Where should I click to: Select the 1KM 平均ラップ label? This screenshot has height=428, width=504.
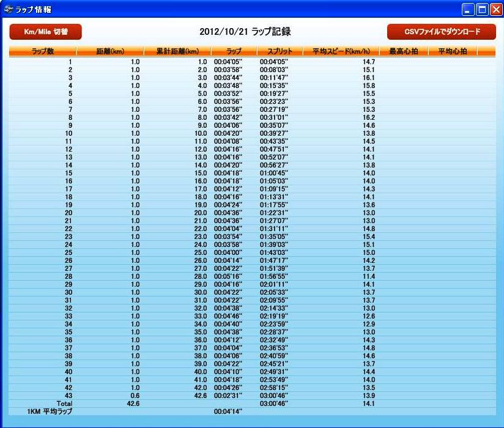point(50,411)
